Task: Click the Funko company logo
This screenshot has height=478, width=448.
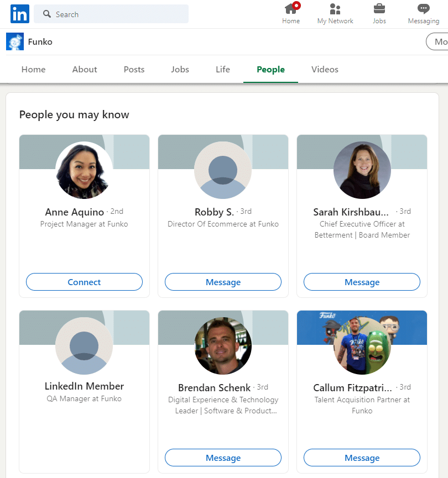Action: click(x=15, y=41)
